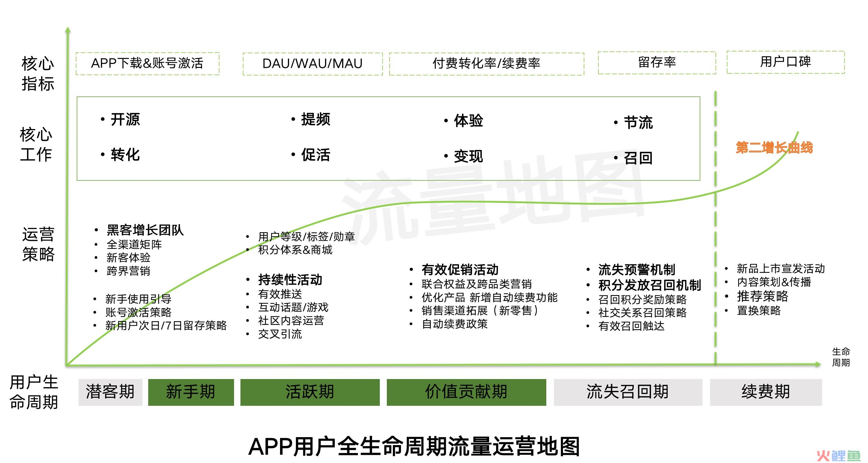Viewport: 868px width, 463px height.
Task: Click the orange 第二增长曲线 label
Action: click(x=774, y=148)
